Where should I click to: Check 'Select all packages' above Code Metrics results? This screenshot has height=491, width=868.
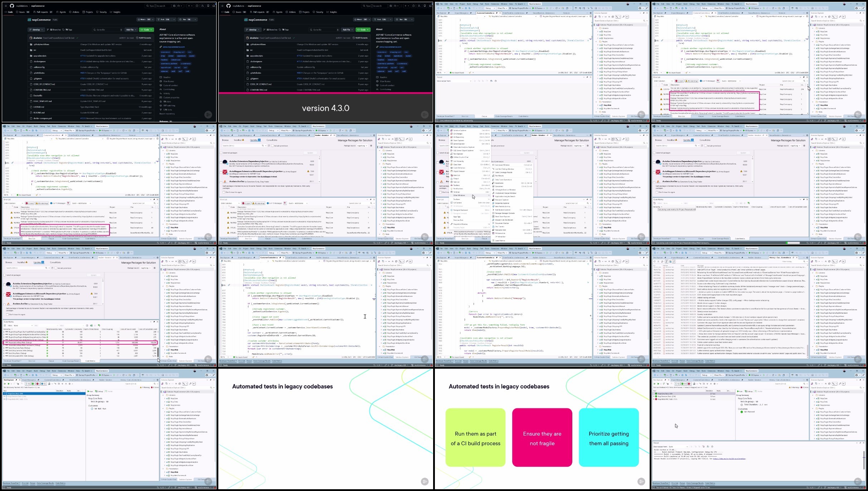(4, 275)
